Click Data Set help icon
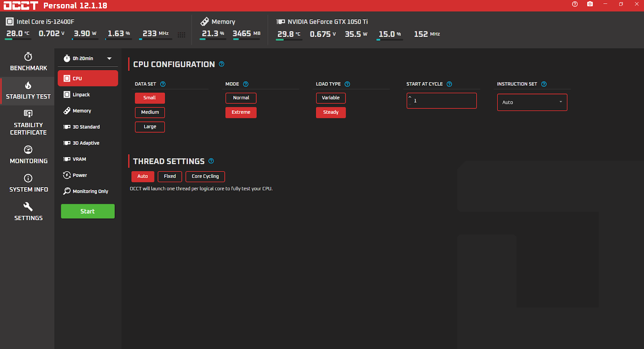The height and width of the screenshot is (349, 644). point(163,84)
